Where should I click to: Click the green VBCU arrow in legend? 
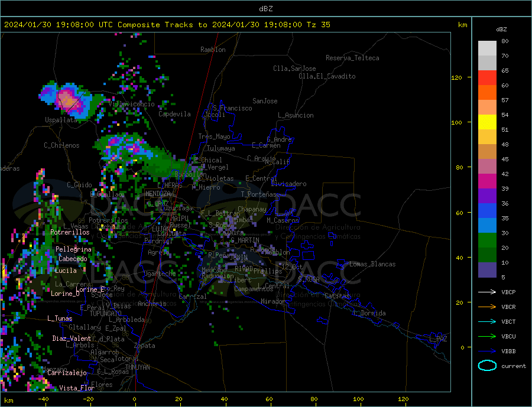(488, 337)
